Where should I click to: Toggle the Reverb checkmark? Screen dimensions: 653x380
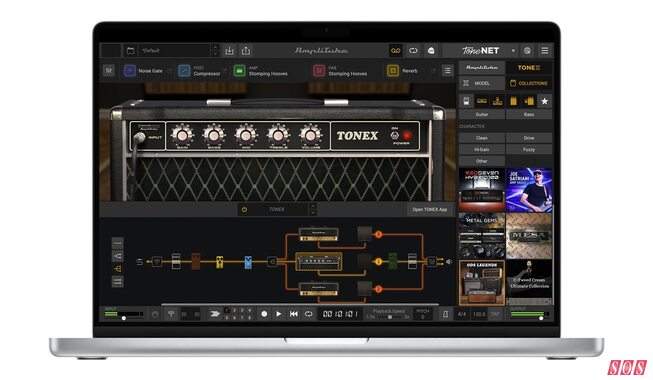[x=434, y=70]
